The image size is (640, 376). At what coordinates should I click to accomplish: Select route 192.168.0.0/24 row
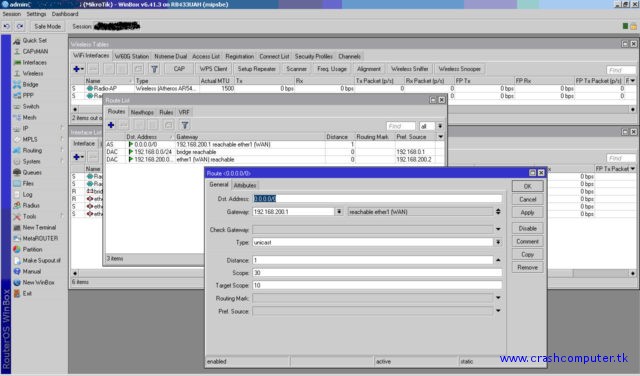[x=274, y=152]
